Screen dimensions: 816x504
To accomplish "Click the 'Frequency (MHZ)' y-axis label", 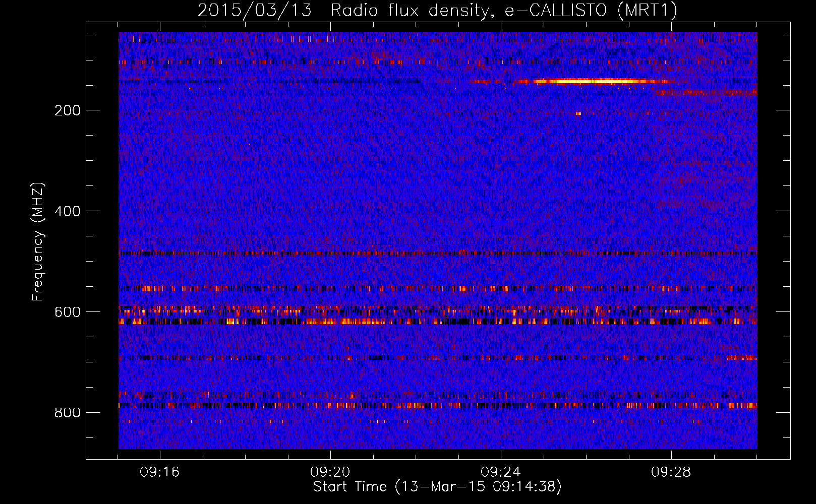I will point(38,242).
